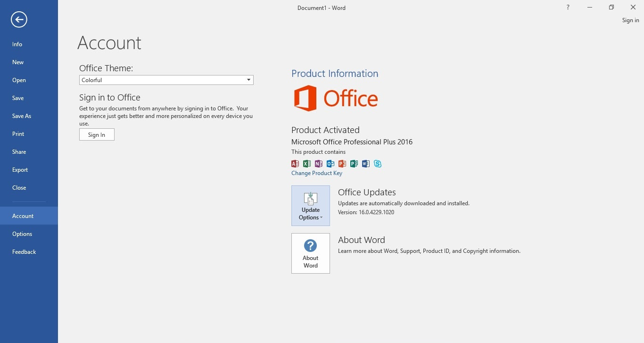Click the large Office logo
Screen dimensions: 644x343
pyautogui.click(x=336, y=98)
